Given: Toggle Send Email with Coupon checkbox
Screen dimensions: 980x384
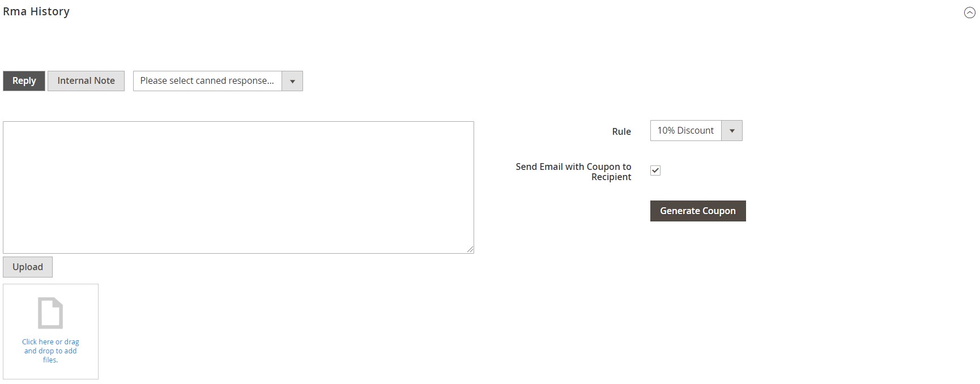Looking at the screenshot, I should point(655,170).
